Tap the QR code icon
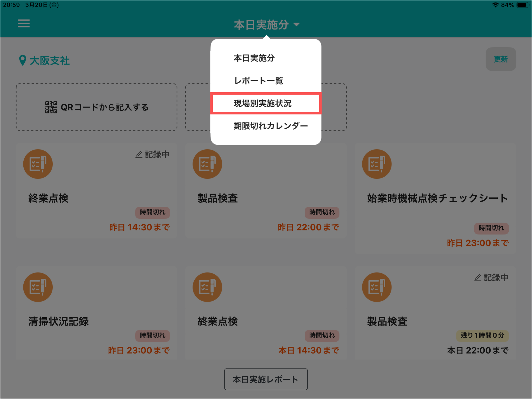532x399 pixels. click(x=51, y=107)
